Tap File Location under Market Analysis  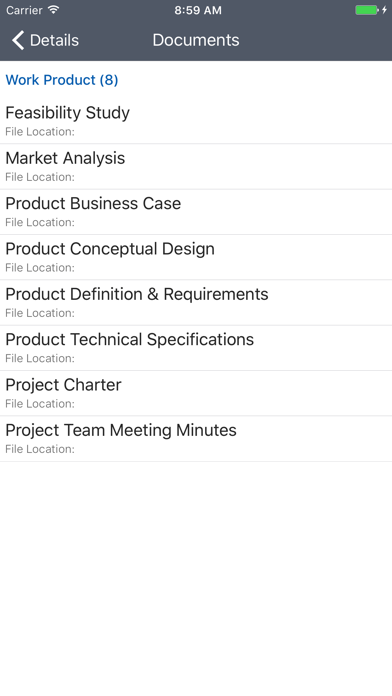tap(40, 177)
